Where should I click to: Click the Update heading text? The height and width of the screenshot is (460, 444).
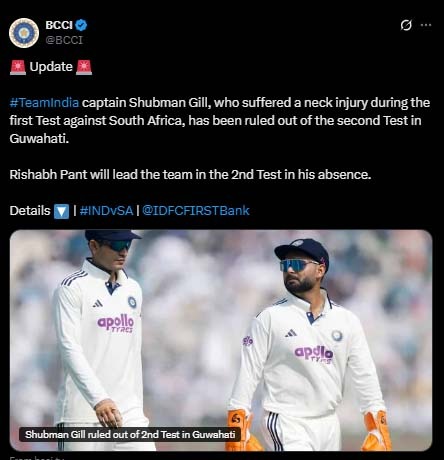pos(51,67)
